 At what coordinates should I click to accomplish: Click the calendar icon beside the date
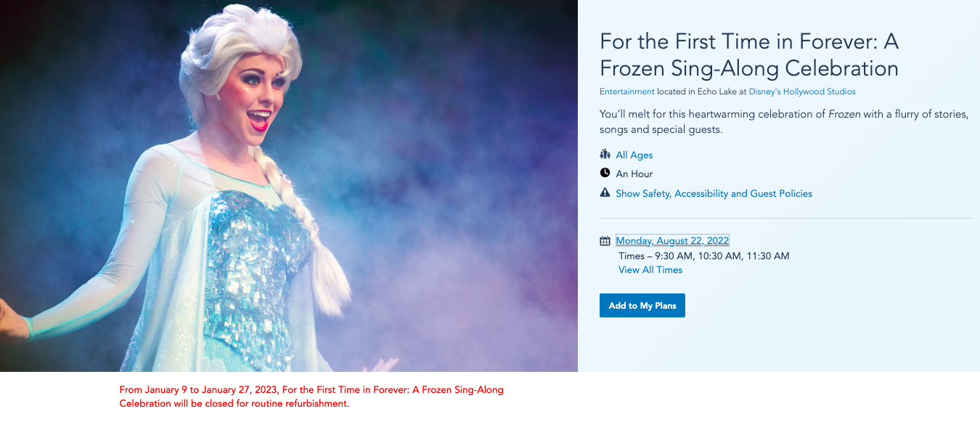(x=605, y=241)
